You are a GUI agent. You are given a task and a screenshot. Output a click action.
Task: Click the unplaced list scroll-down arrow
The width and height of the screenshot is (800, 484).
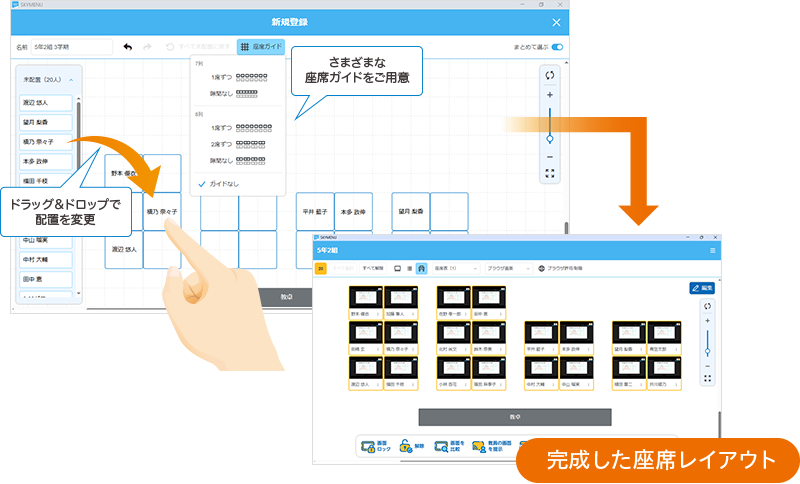click(79, 294)
